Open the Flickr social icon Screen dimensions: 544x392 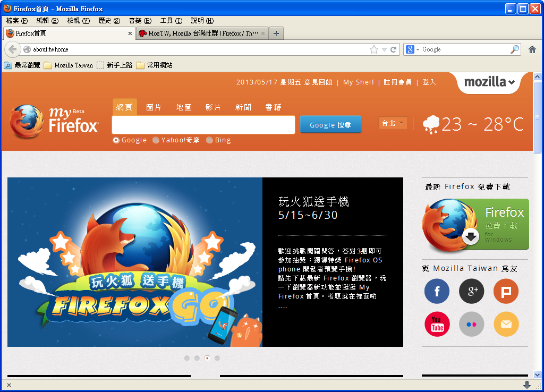tap(471, 324)
